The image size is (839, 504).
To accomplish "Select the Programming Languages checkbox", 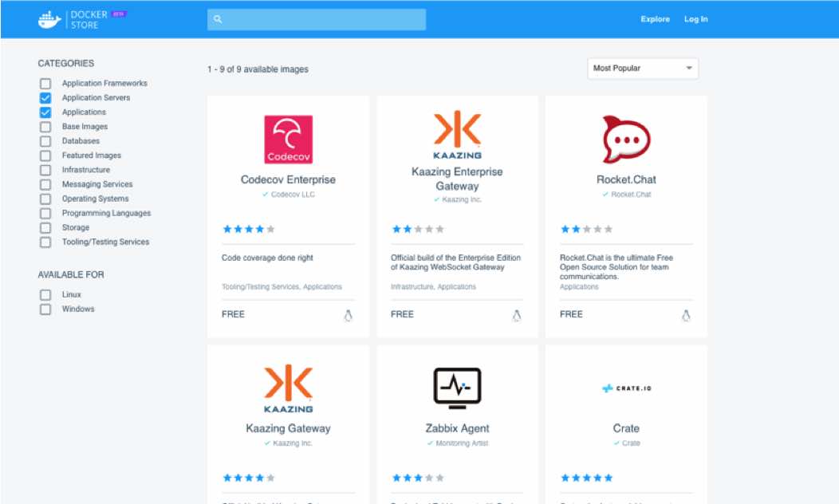I will click(45, 214).
